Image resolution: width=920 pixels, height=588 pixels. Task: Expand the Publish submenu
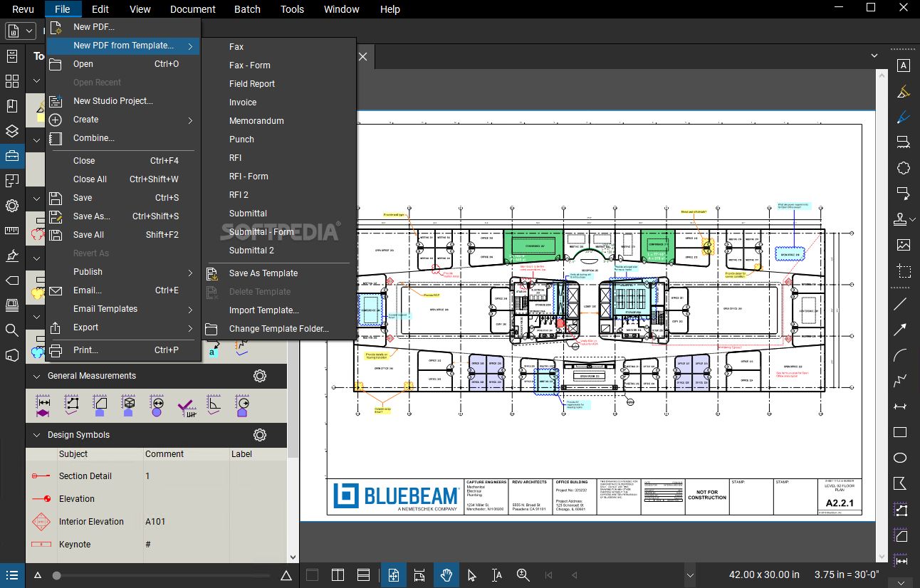click(x=124, y=272)
